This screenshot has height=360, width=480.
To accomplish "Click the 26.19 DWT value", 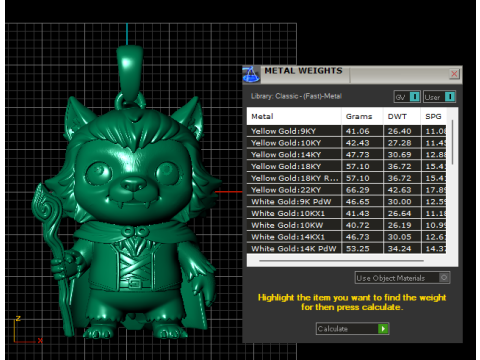I will click(x=399, y=225).
